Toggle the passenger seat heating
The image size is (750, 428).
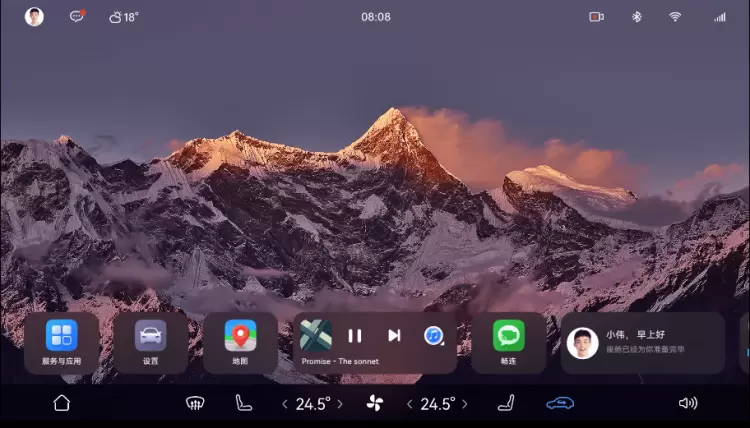point(506,403)
